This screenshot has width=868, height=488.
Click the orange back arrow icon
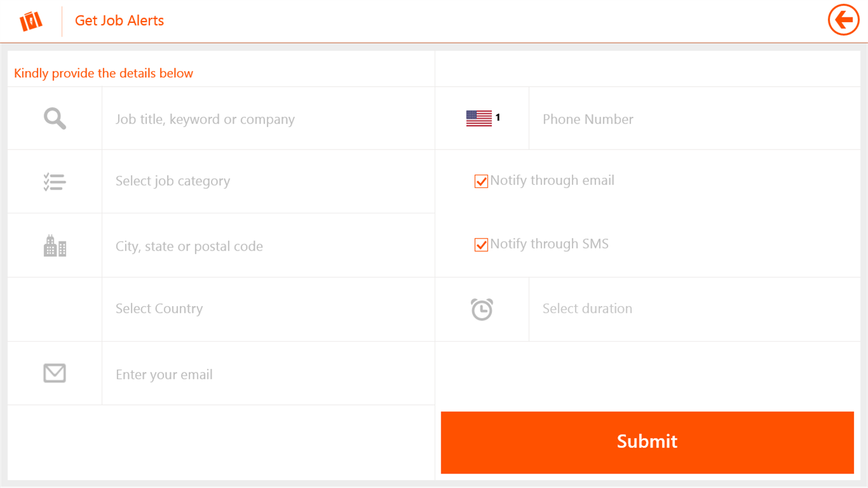(x=843, y=20)
